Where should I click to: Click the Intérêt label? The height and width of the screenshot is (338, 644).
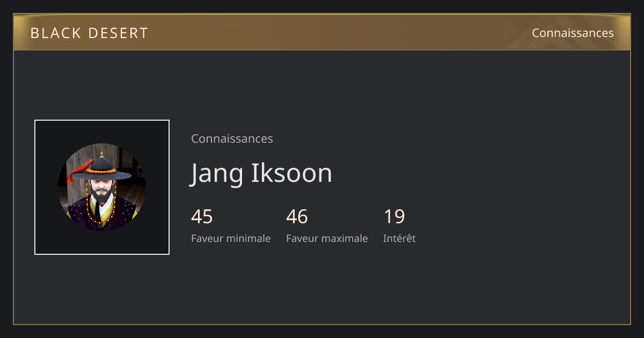[399, 238]
